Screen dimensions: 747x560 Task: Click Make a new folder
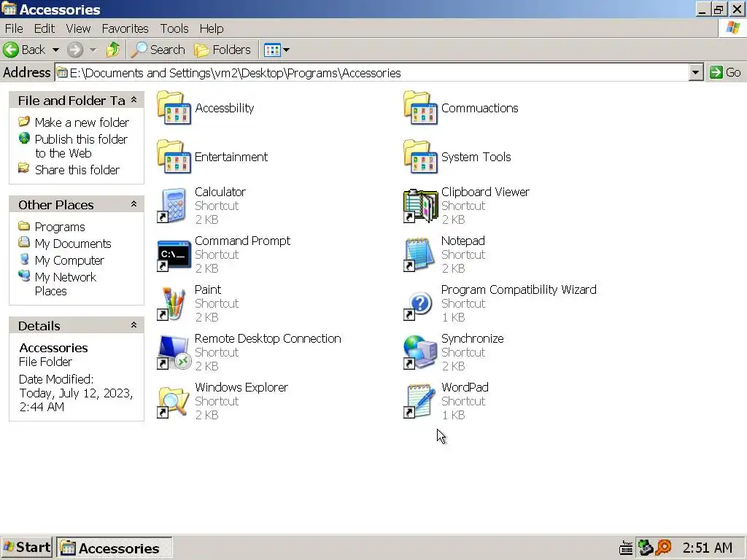click(x=82, y=122)
